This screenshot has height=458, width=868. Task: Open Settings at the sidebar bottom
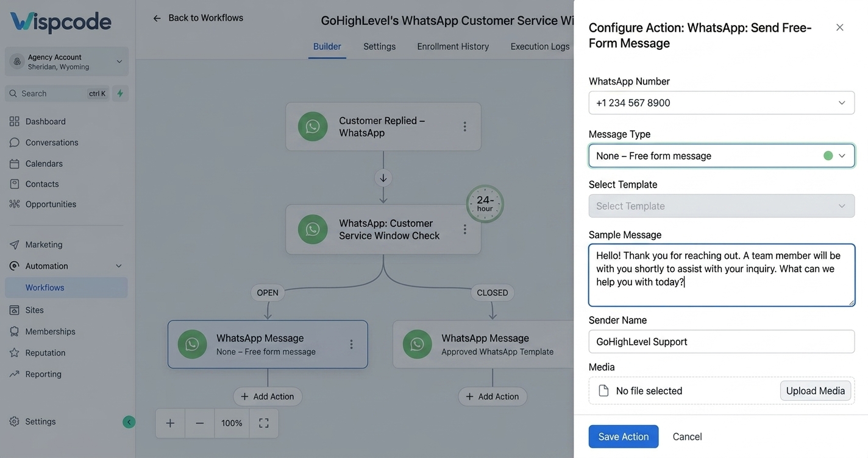pos(33,421)
